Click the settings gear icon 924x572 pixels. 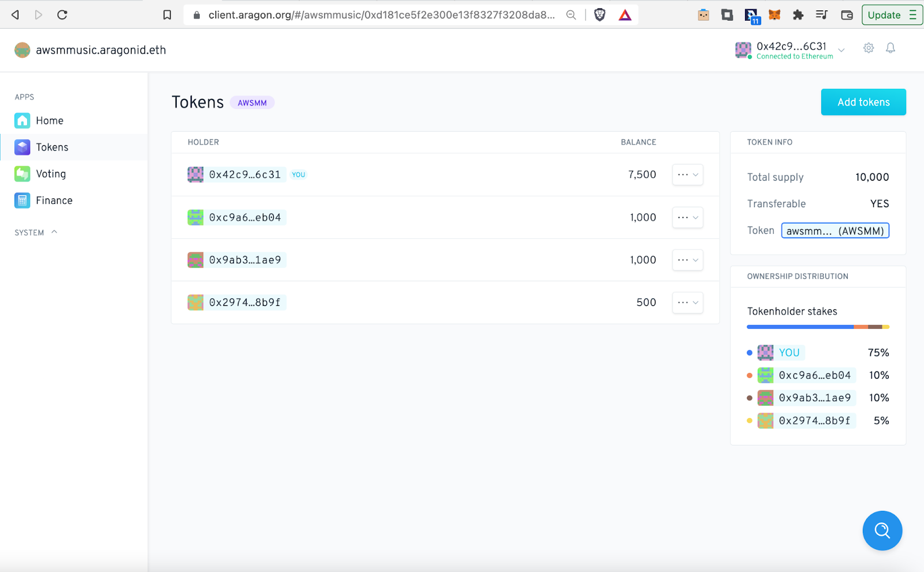[x=869, y=48]
